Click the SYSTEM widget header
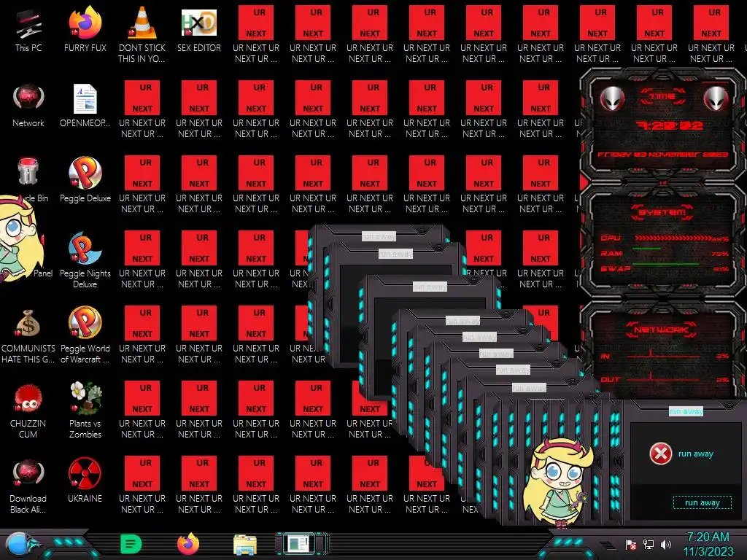 tap(662, 212)
